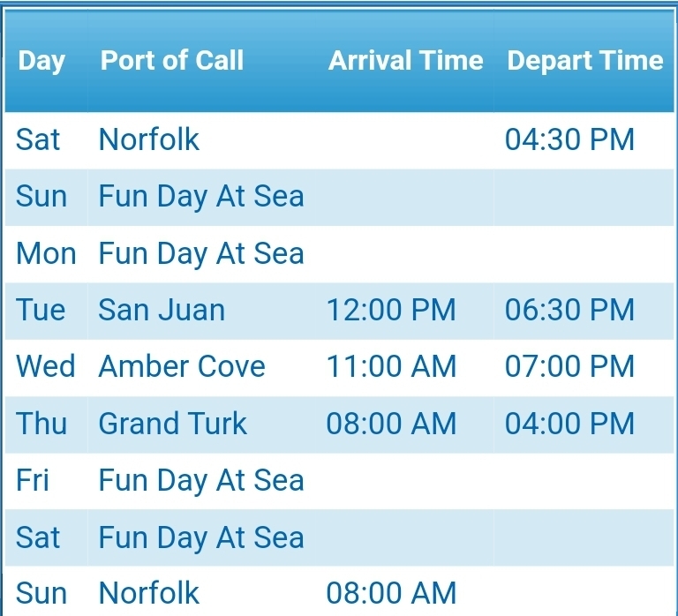
Task: Select Monday's Fun Day At Sea
Action: pos(201,254)
